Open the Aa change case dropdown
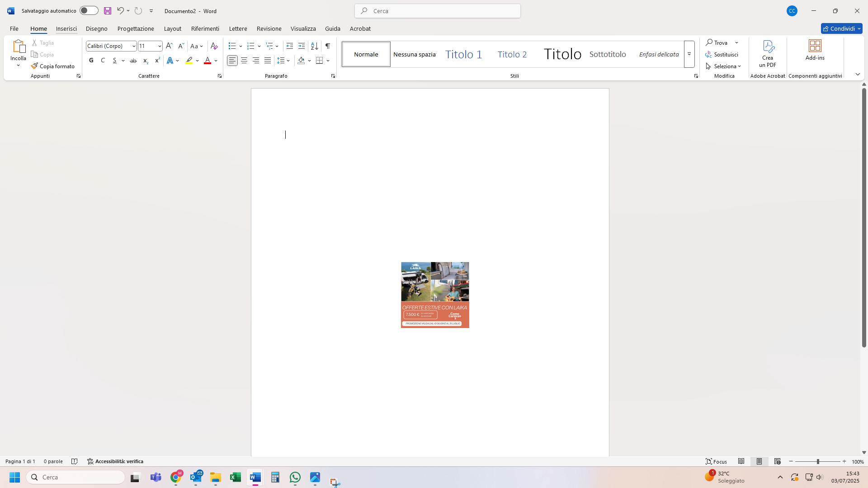 coord(197,46)
